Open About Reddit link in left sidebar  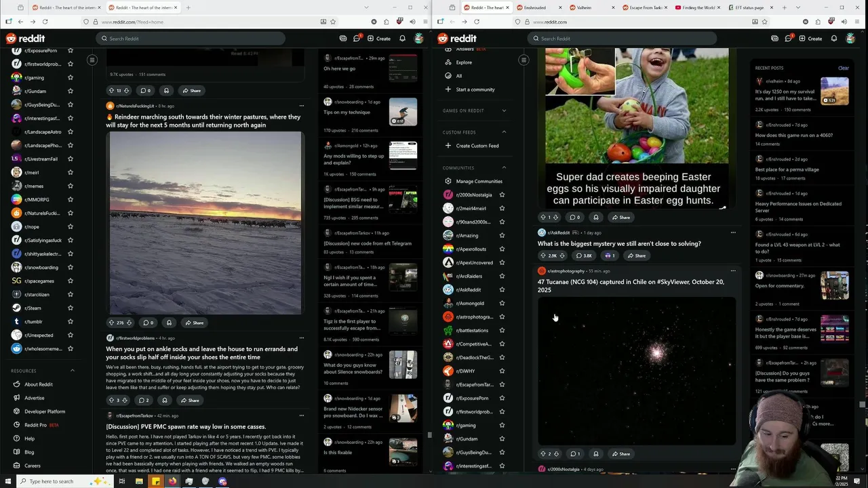(39, 384)
